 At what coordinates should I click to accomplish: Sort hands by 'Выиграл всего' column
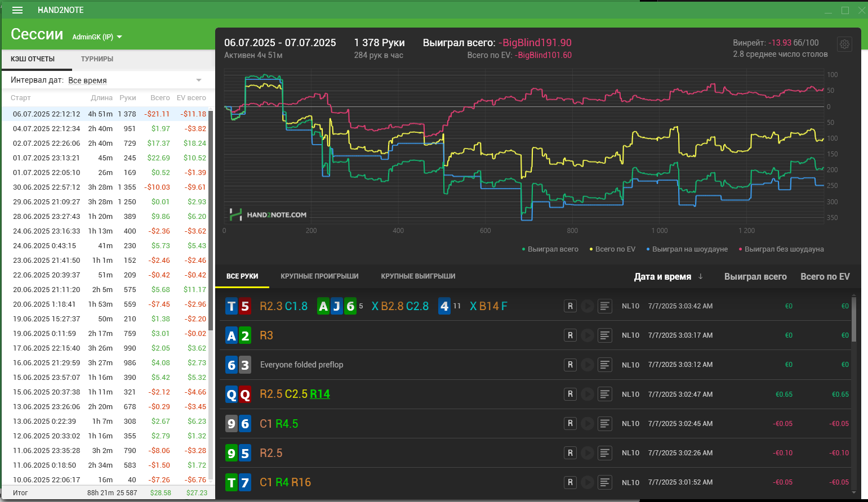click(x=755, y=276)
